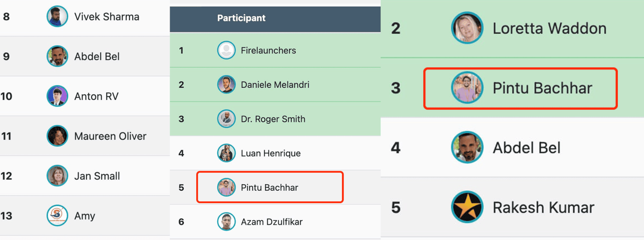Viewport: 644px width, 240px height.
Task: Click Vivek Sharma's avatar picture
Action: pos(57,17)
